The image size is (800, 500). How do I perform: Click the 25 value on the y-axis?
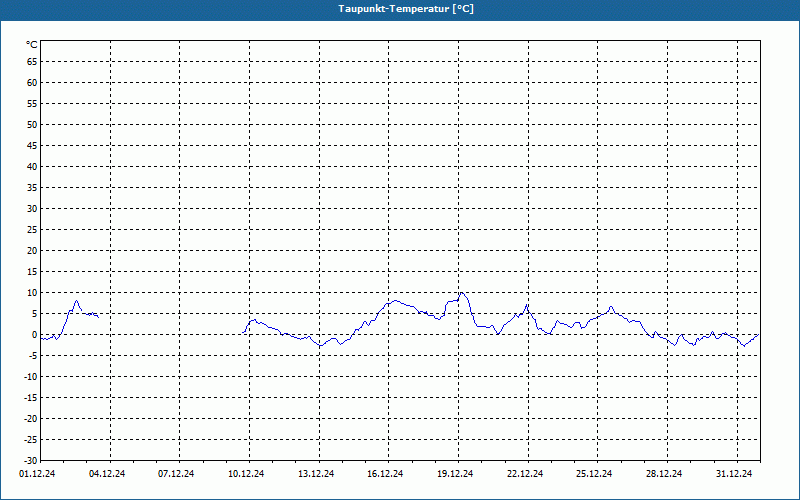[x=32, y=230]
